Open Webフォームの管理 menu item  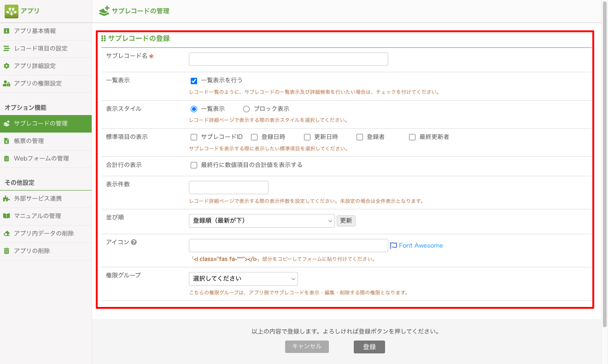click(x=46, y=158)
